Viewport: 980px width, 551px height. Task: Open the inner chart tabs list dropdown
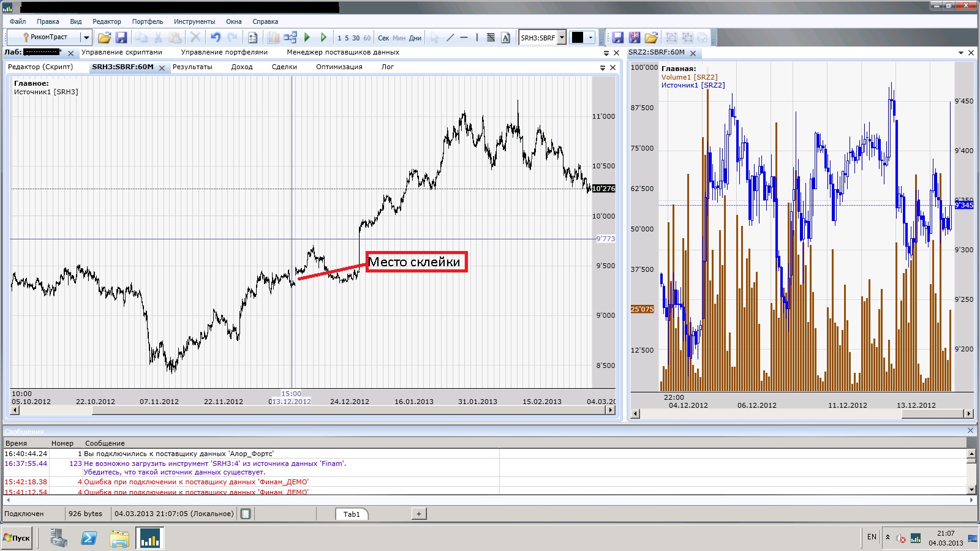[603, 68]
